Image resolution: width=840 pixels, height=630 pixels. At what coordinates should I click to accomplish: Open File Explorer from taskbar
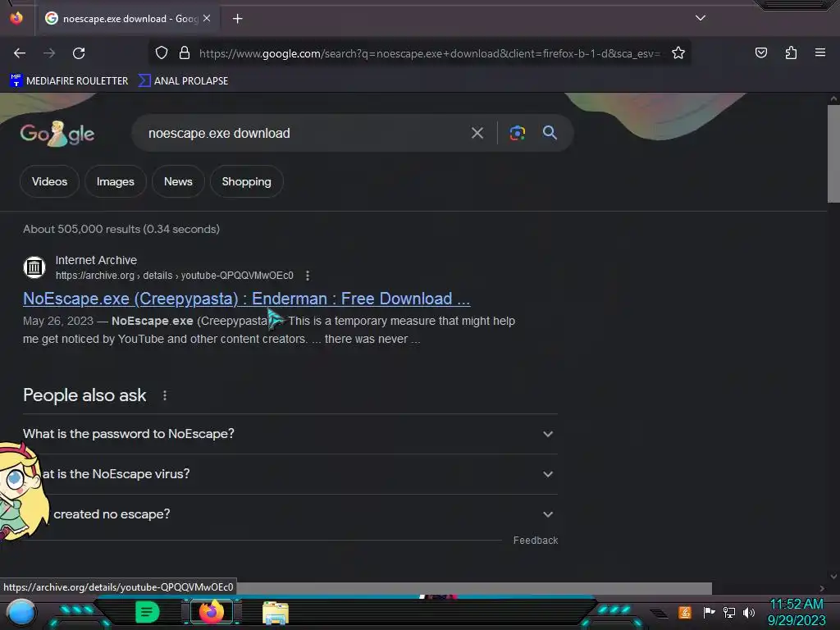[276, 612]
